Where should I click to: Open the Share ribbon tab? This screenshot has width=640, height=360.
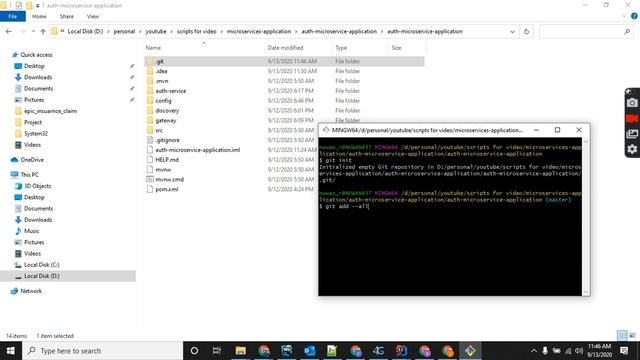pos(67,16)
